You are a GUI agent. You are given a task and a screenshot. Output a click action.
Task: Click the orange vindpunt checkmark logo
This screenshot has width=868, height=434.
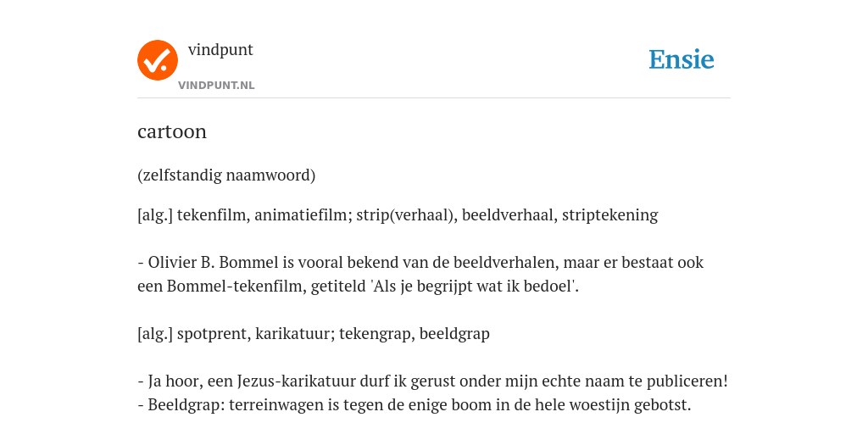click(x=158, y=60)
